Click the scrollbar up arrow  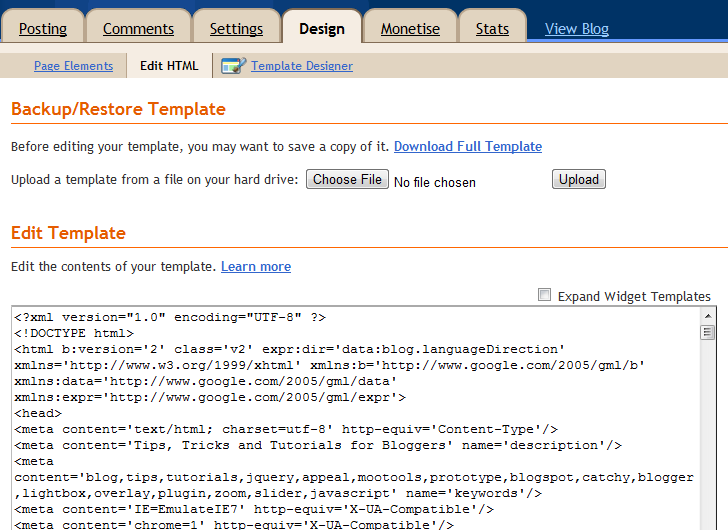pos(707,315)
